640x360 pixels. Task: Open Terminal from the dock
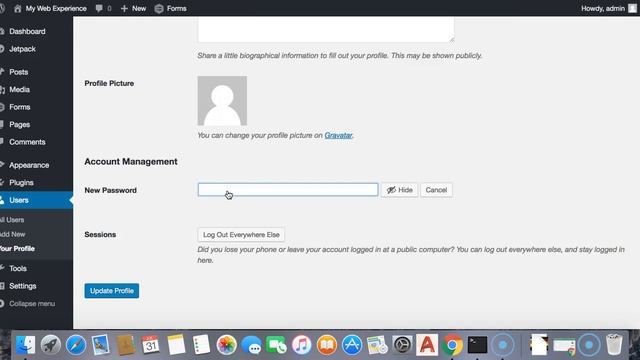(x=478, y=345)
